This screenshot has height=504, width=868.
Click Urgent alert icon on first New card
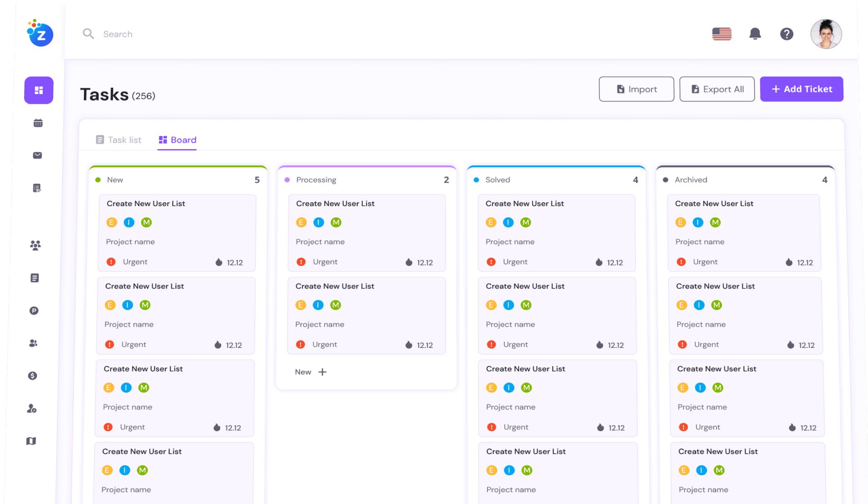click(111, 262)
